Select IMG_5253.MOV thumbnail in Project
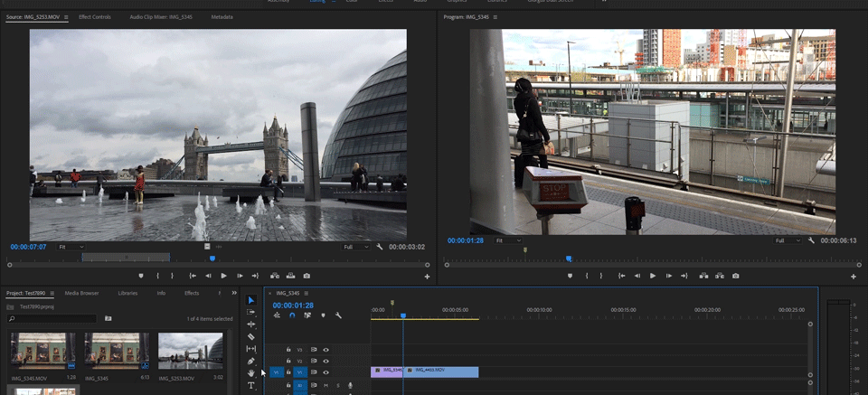The width and height of the screenshot is (868, 395). tap(191, 351)
